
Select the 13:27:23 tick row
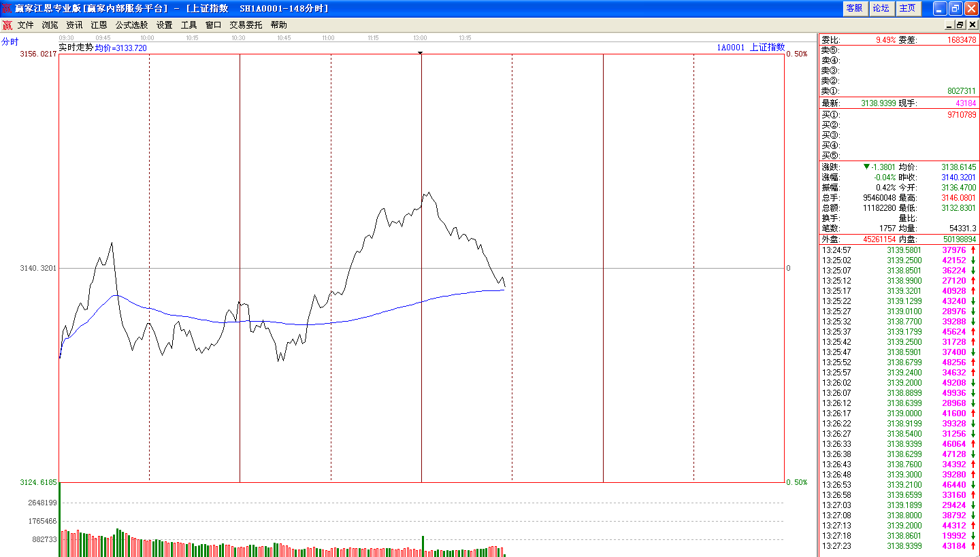click(899, 545)
